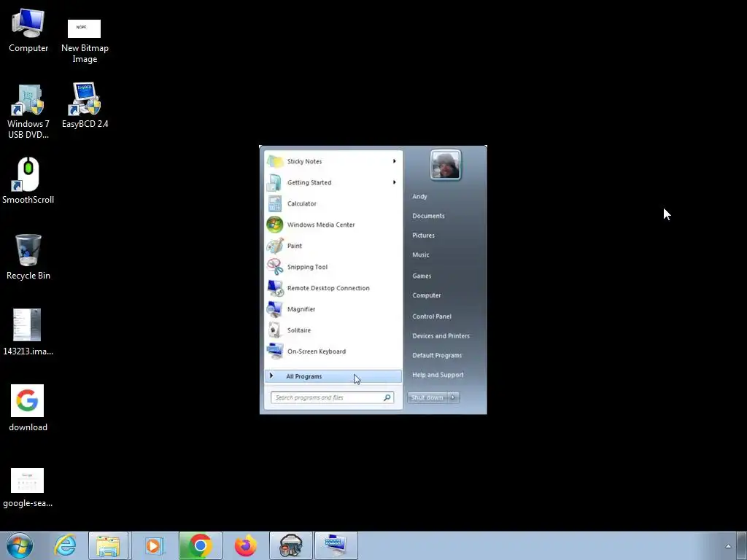This screenshot has height=560, width=747.
Task: Launch Paint from the Start menu
Action: tap(333, 246)
